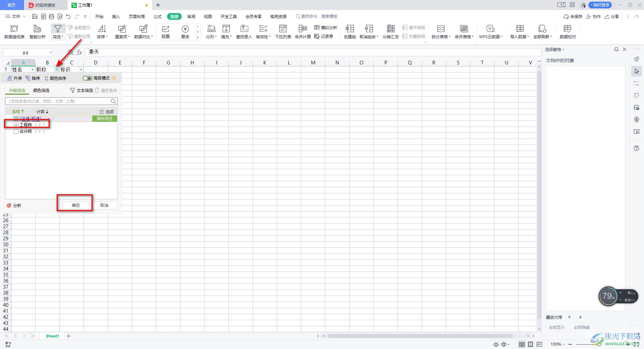Switch to the 颜色筛选 color filter tab
644x349 pixels.
pos(41,91)
